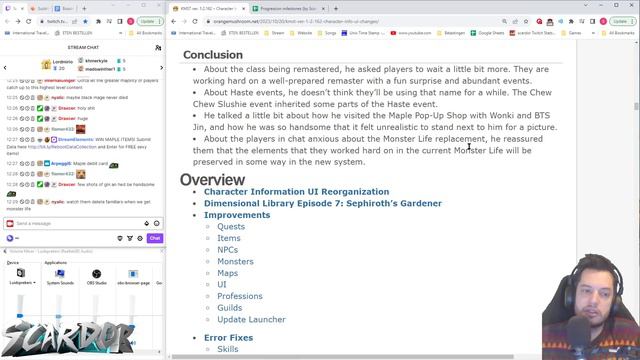This screenshot has height=360, width=640.
Task: Open extensions puzzle icon in Twitch browser
Action: [98, 21]
